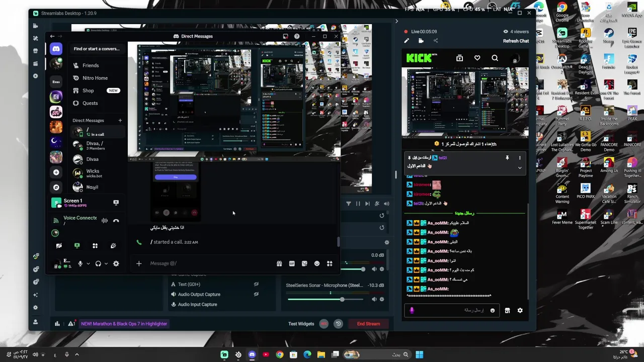Open Discord Explore servers compass icon

point(56,187)
